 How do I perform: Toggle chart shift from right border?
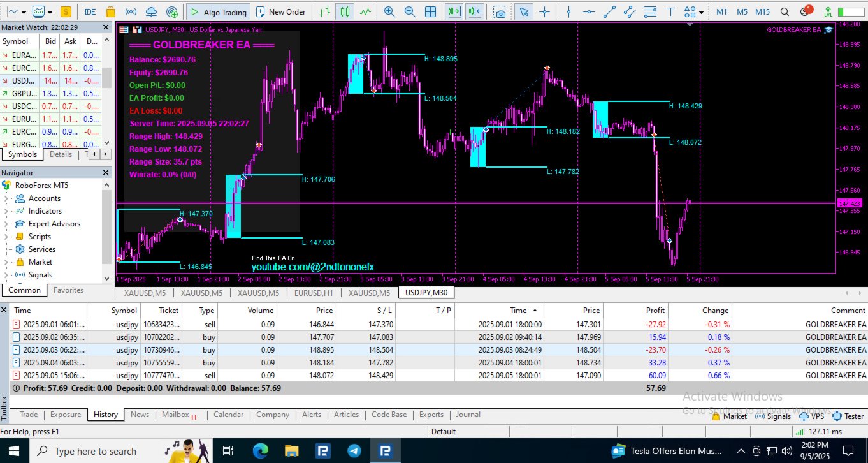click(474, 11)
